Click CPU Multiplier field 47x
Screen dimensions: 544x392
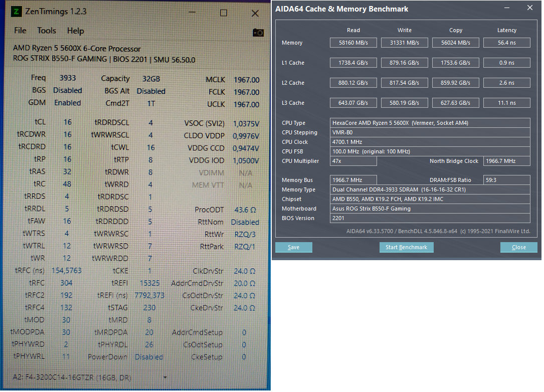tap(353, 161)
